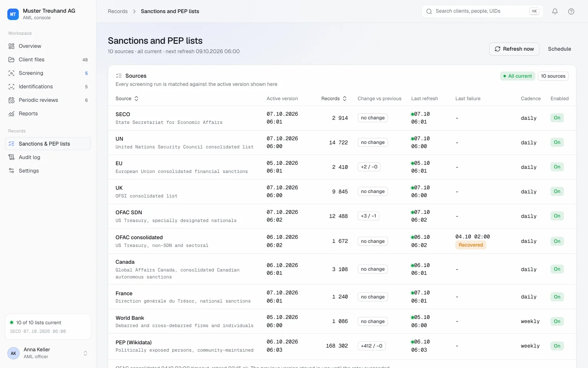Click the 10 sources badge
The height and width of the screenshot is (368, 588).
553,76
